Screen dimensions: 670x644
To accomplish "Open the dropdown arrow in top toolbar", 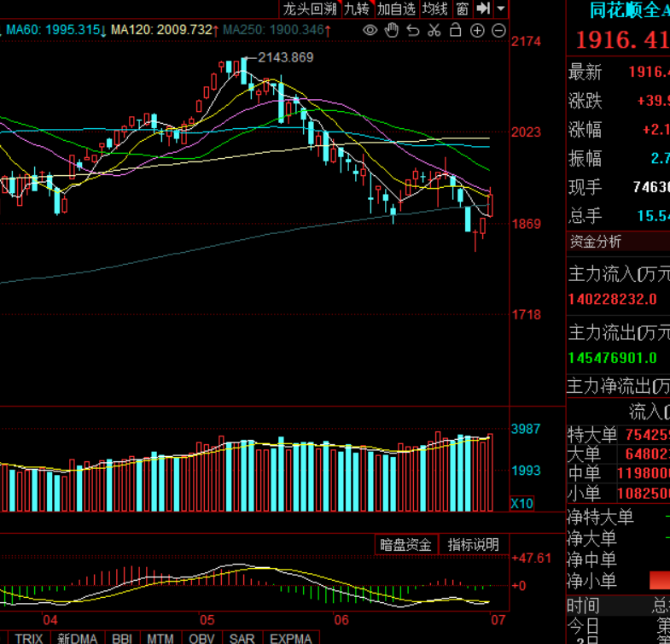I will 501,9.
